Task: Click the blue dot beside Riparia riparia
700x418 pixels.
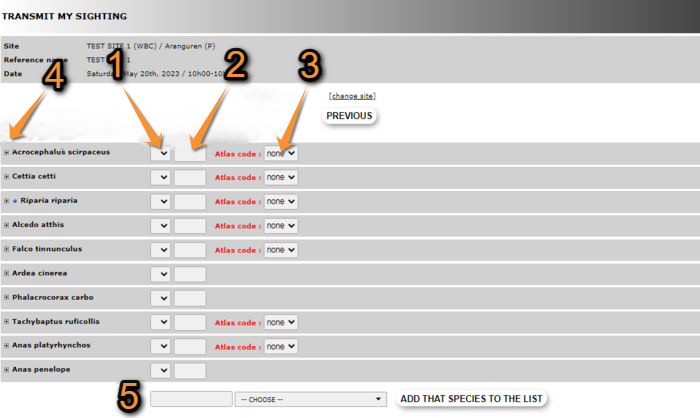Action: point(15,201)
